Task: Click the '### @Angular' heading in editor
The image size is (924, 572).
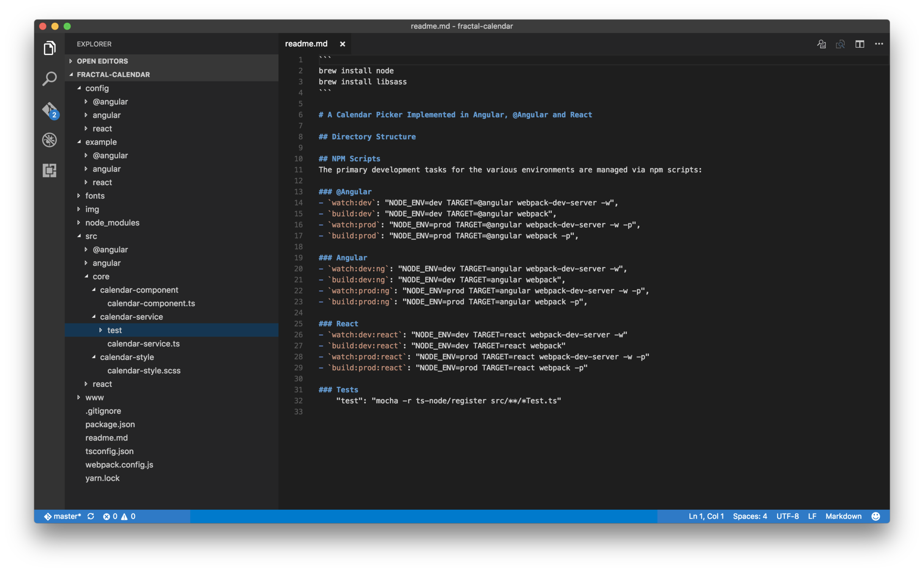Action: coord(345,192)
